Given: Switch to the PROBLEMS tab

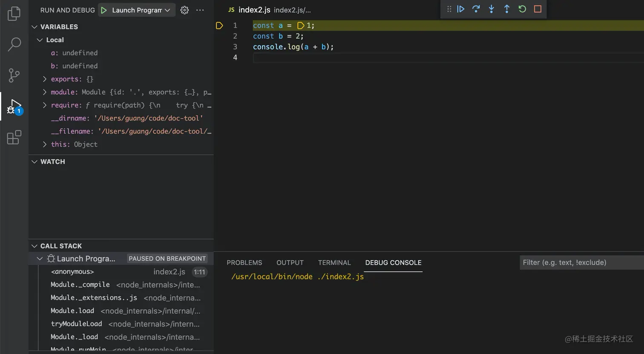Looking at the screenshot, I should (244, 263).
